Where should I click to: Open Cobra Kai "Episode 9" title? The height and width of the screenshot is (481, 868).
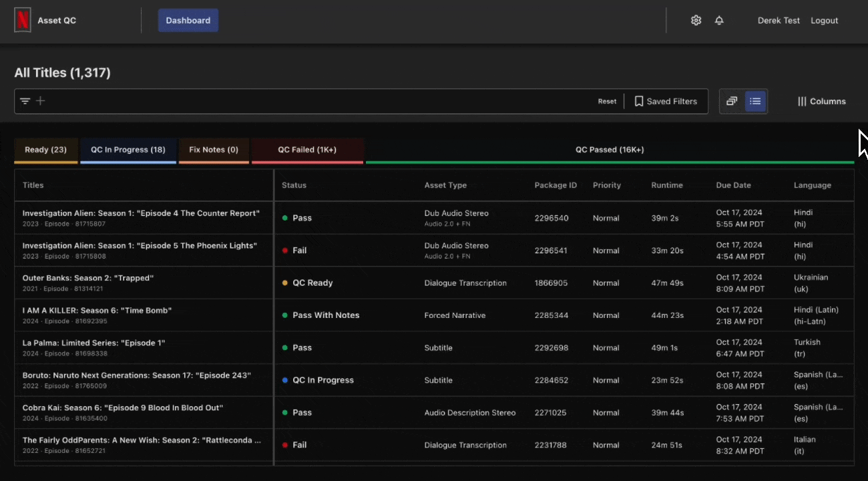[123, 408]
